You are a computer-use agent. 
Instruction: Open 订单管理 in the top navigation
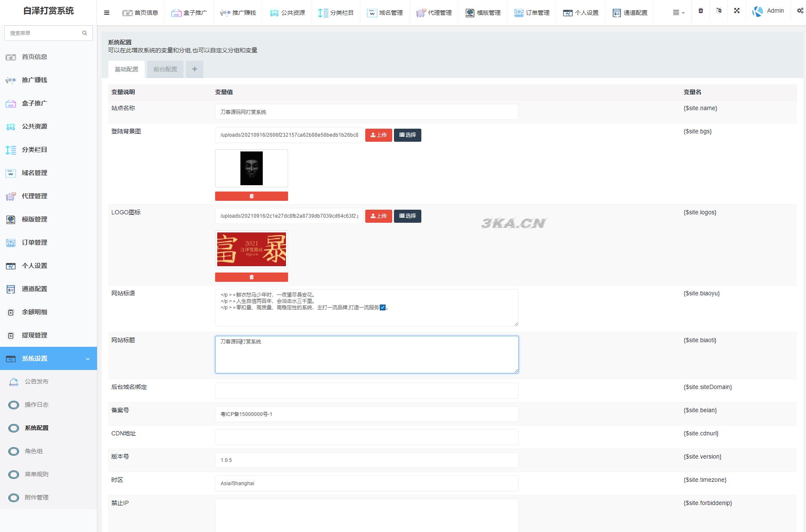tap(531, 13)
